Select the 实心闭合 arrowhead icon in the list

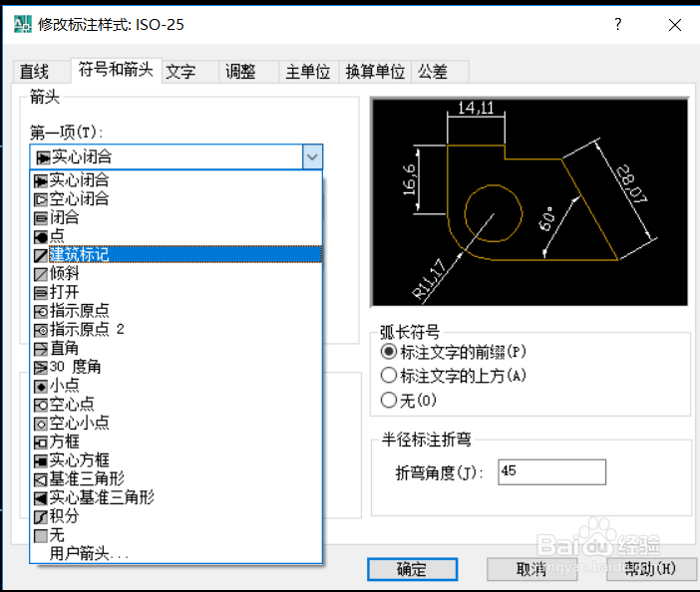(41, 181)
